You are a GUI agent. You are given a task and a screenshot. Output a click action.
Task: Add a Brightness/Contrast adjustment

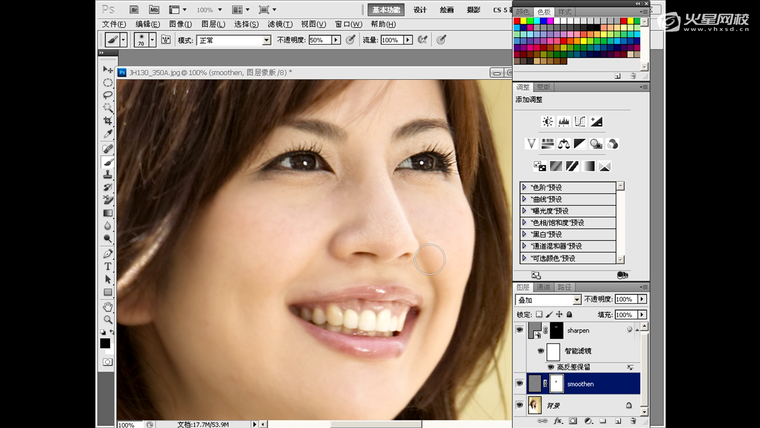click(x=547, y=121)
